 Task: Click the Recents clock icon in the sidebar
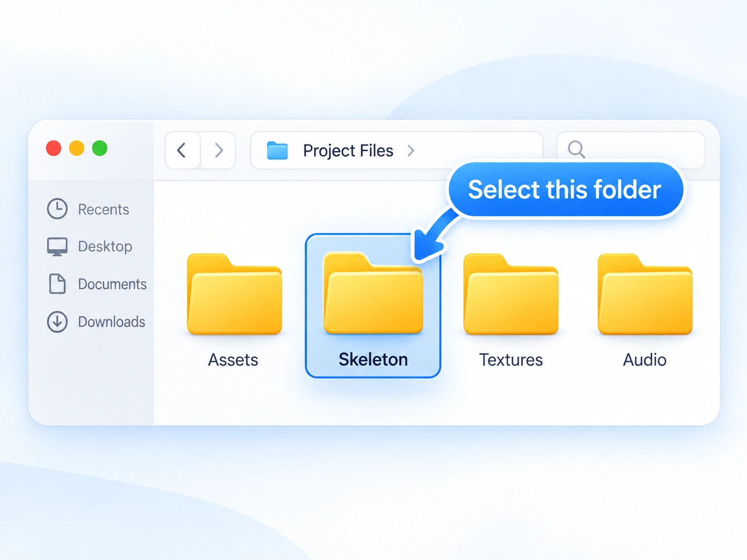pos(57,209)
